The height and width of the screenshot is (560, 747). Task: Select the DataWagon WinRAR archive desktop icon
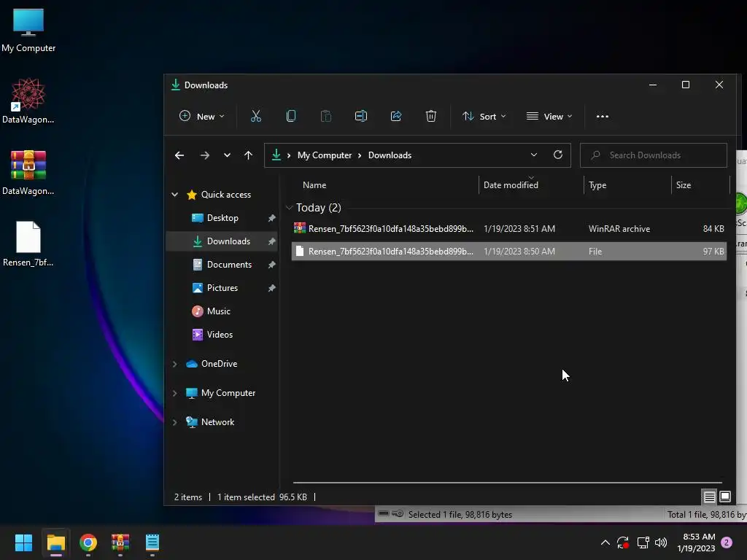(28, 173)
